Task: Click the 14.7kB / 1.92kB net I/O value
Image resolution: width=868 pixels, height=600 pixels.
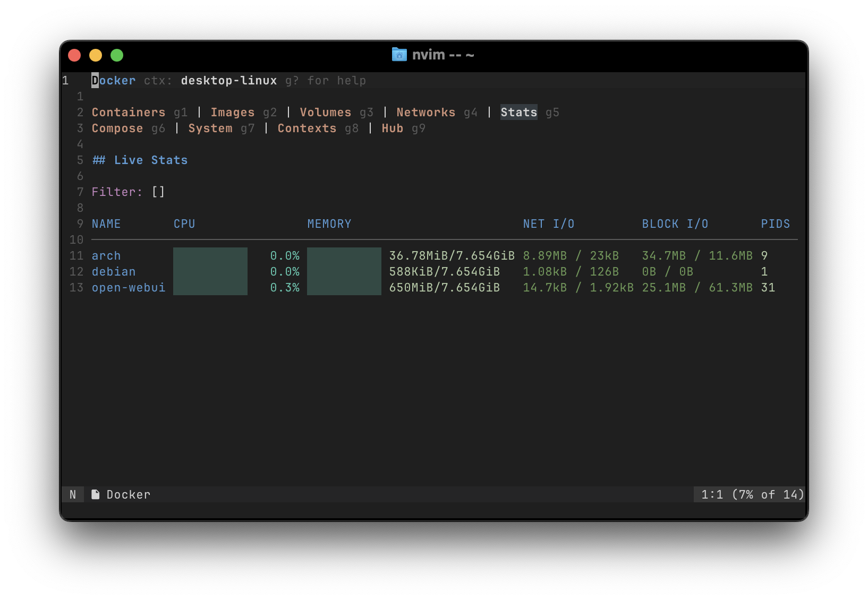Action: pos(578,288)
